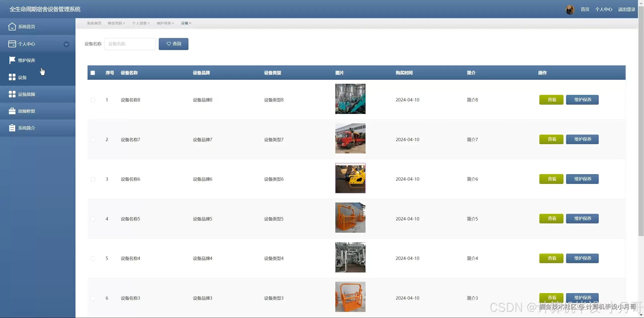Click the grid icon beside 设备
644x318 pixels.
pos(12,77)
